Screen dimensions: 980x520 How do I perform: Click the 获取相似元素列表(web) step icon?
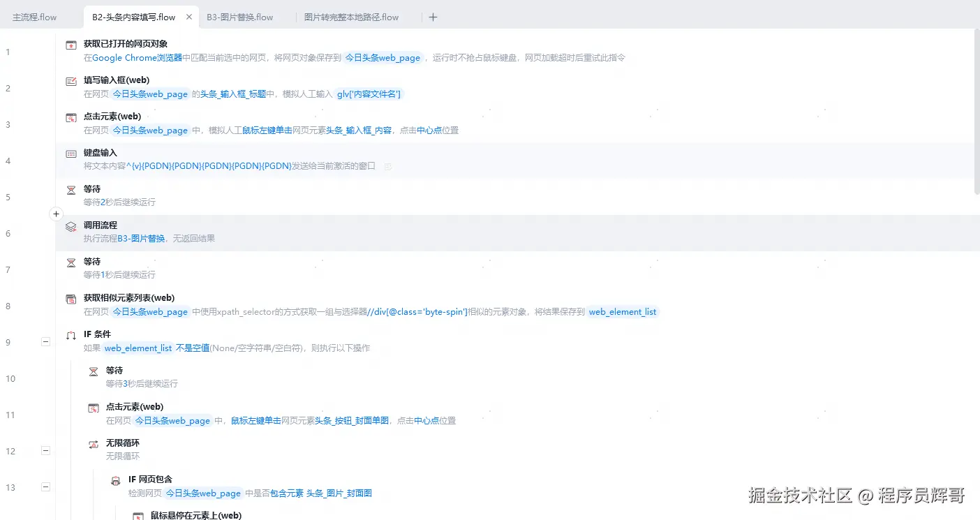coord(70,298)
